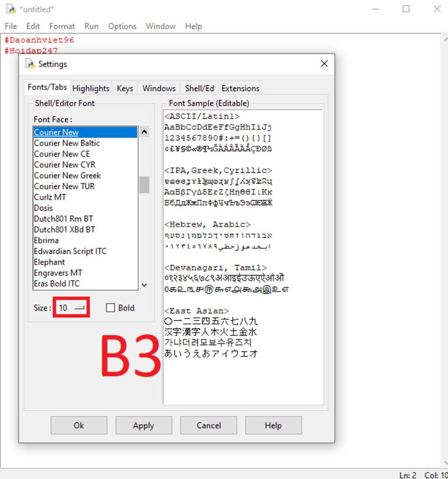Maximize the untitled editor window

(x=406, y=9)
